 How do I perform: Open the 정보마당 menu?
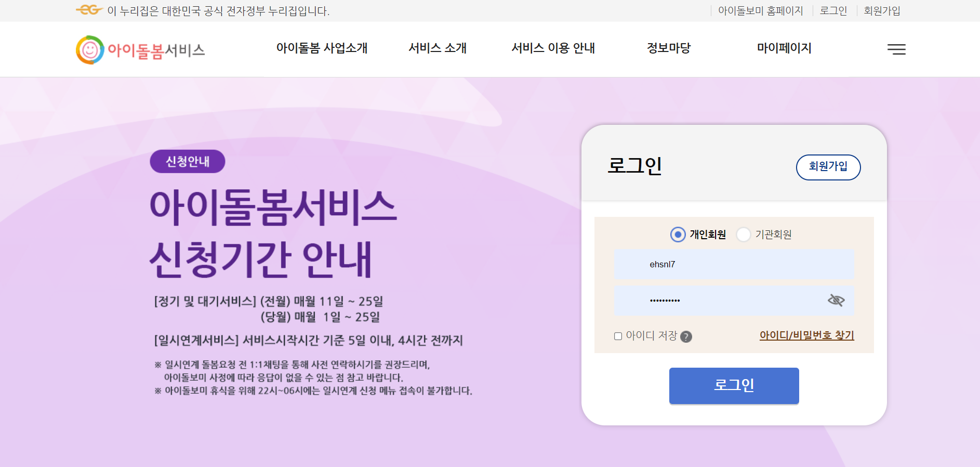click(669, 48)
